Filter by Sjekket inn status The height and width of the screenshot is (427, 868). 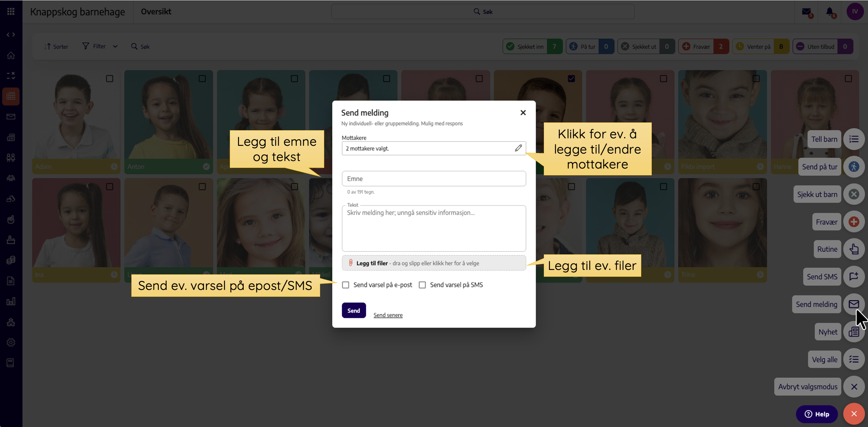point(532,46)
